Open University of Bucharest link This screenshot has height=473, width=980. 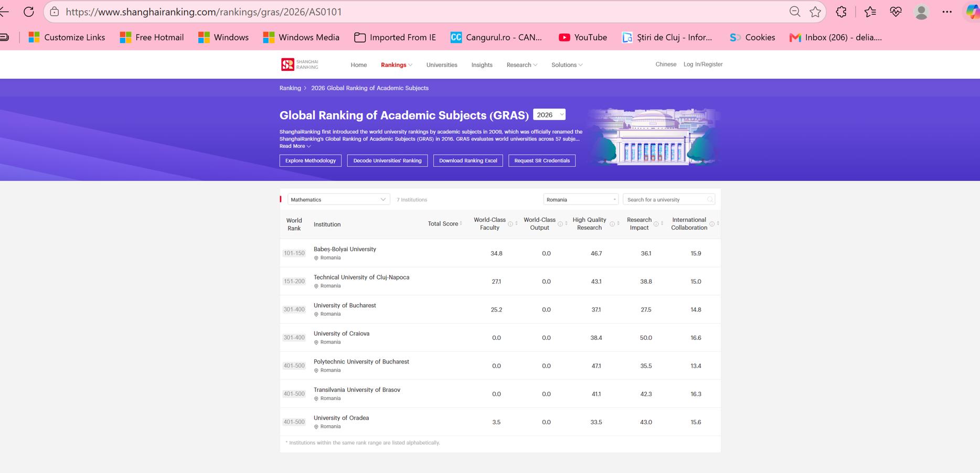(x=345, y=306)
